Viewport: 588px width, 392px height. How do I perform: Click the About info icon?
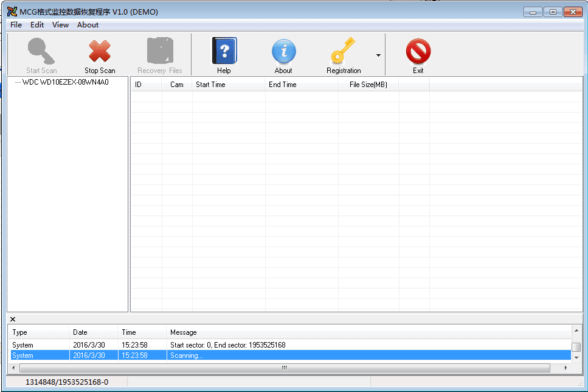(283, 51)
